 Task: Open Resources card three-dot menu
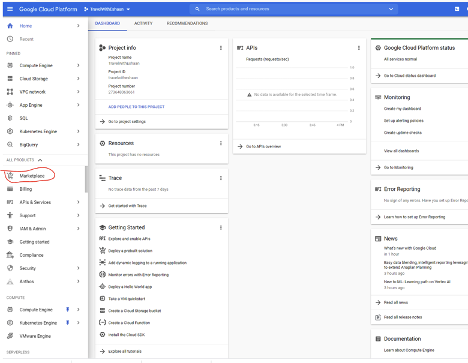pos(221,143)
